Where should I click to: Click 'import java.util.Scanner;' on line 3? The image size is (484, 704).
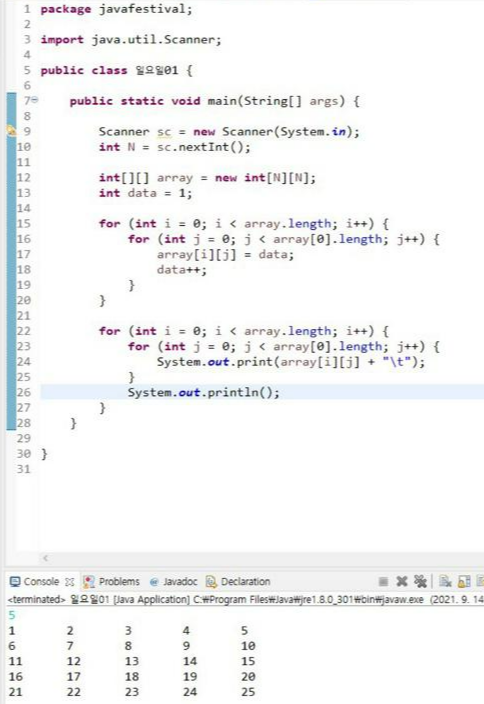131,40
